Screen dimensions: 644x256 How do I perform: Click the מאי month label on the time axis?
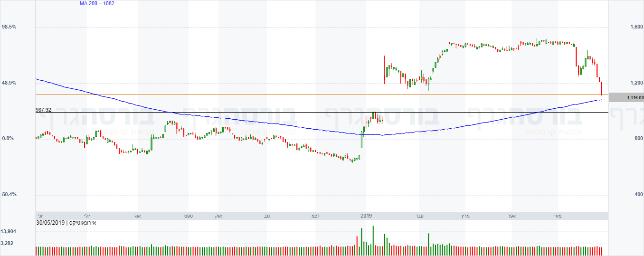558,216
